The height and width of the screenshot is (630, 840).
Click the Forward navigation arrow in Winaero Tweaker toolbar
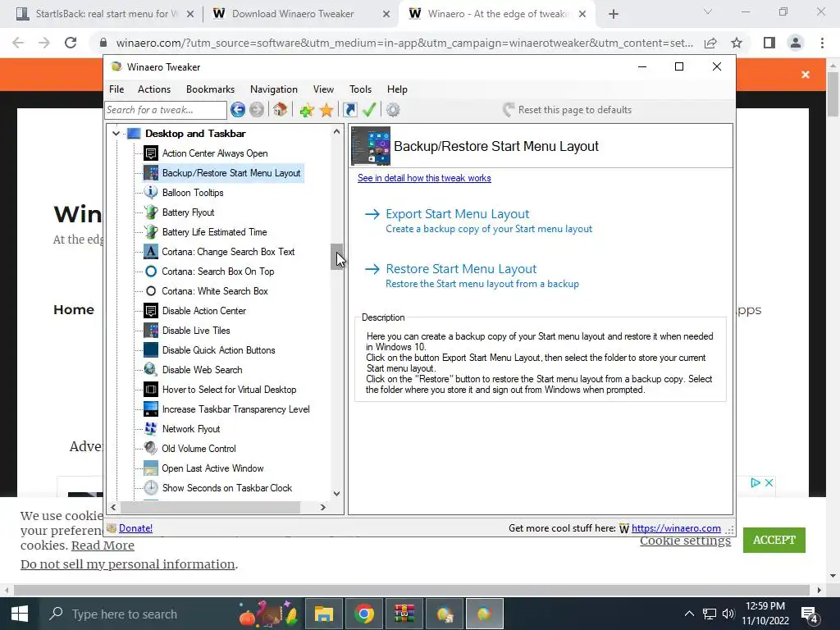[x=257, y=110]
